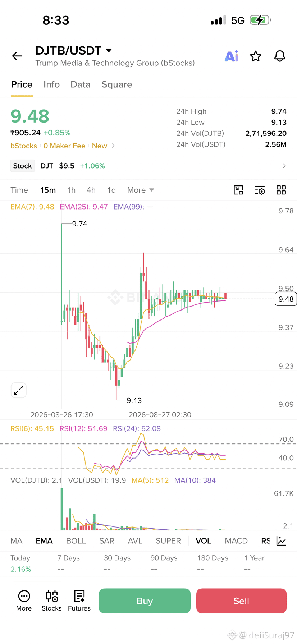297x644 pixels.
Task: Tap the 8:33 status bar clock
Action: [x=56, y=20]
